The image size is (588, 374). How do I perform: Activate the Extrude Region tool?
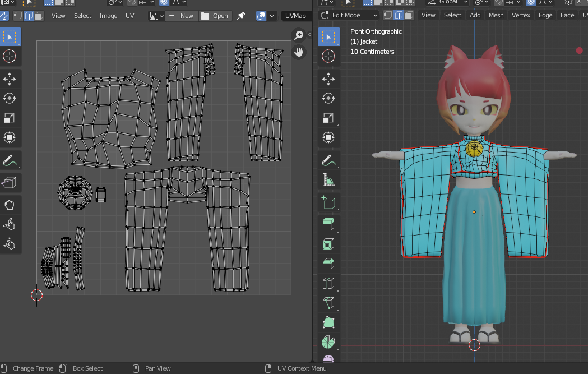point(328,225)
